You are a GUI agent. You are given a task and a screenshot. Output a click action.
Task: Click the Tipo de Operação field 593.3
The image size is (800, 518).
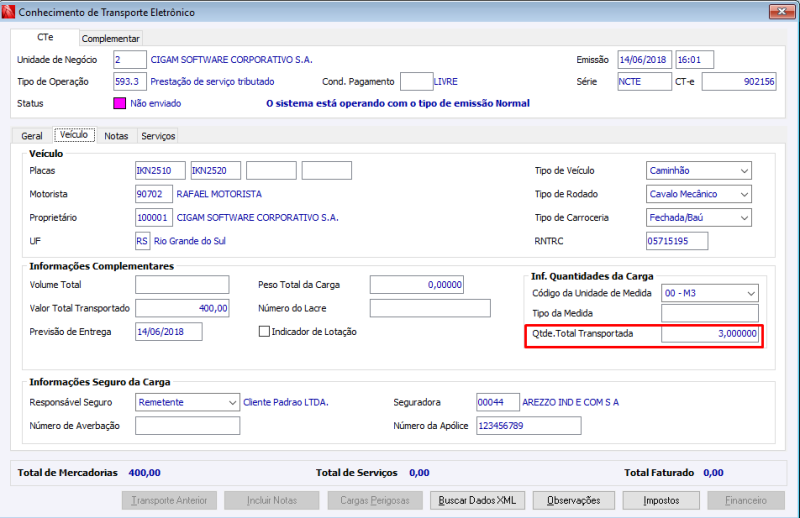coord(130,82)
